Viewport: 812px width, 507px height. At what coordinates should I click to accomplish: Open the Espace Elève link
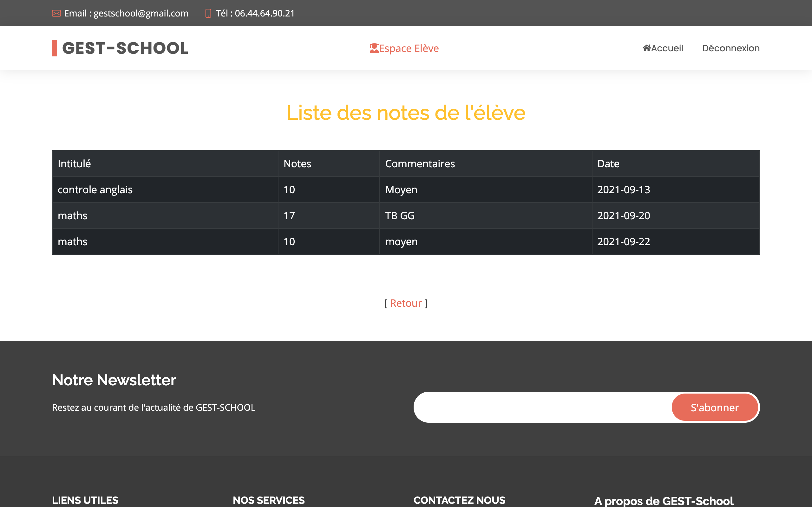click(408, 48)
